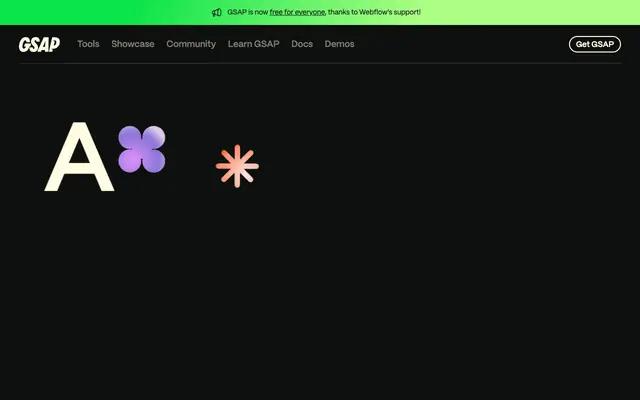Image resolution: width=640 pixels, height=400 pixels.
Task: Open the Tools menu
Action: 88,44
